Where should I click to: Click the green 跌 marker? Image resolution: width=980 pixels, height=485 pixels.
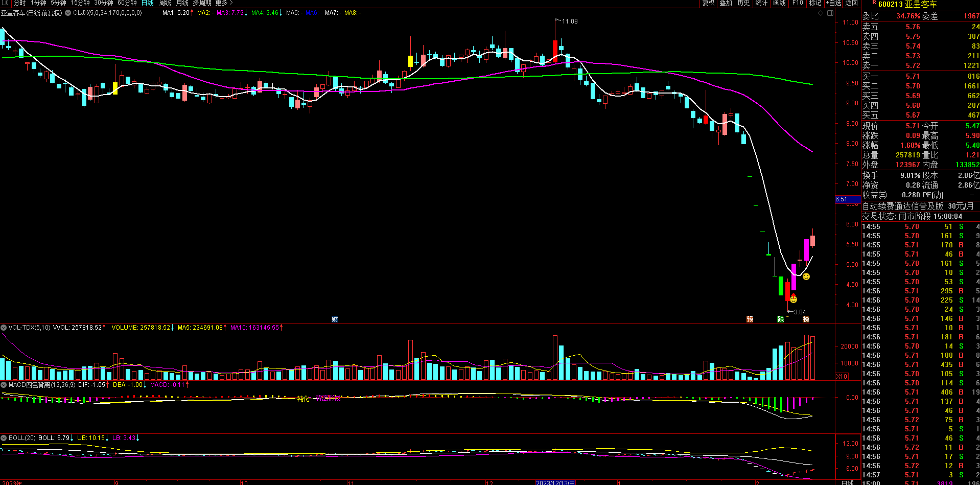tap(780, 319)
